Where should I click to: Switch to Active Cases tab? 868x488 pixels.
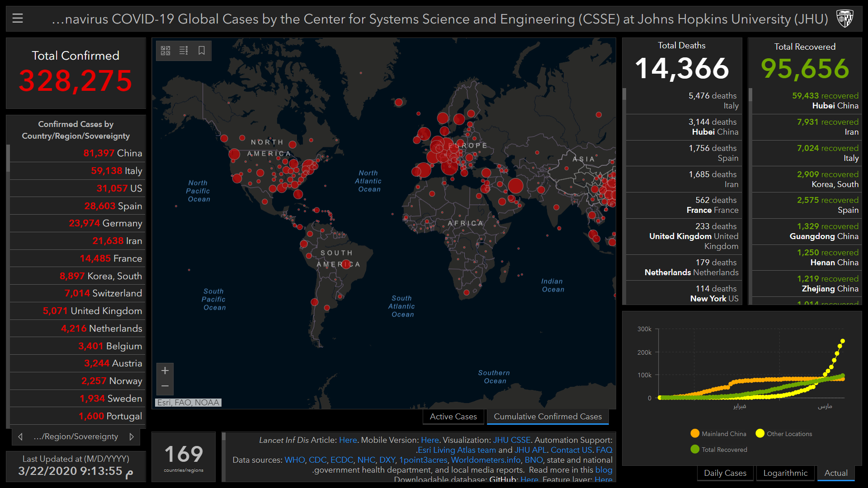tap(453, 417)
